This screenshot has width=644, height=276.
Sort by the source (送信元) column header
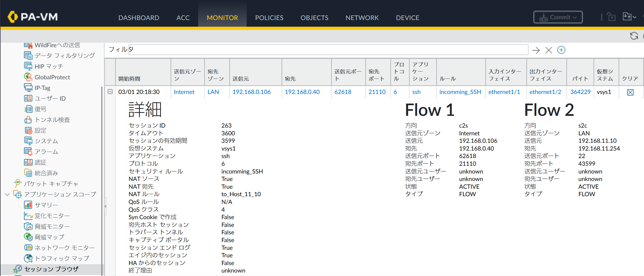256,72
